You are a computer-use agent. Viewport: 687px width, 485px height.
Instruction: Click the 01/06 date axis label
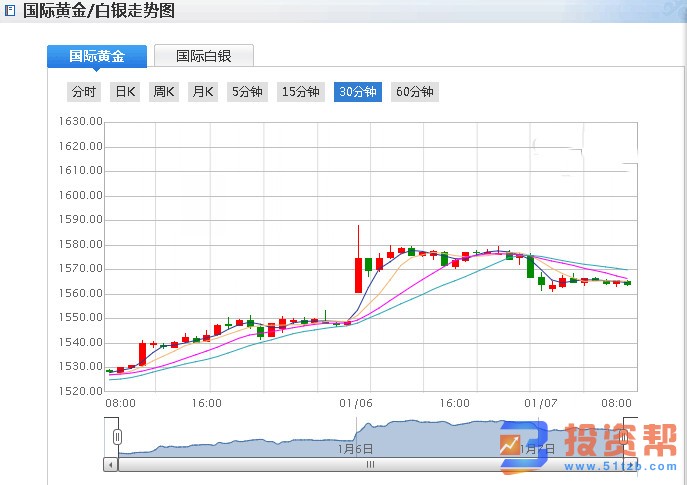(x=356, y=403)
